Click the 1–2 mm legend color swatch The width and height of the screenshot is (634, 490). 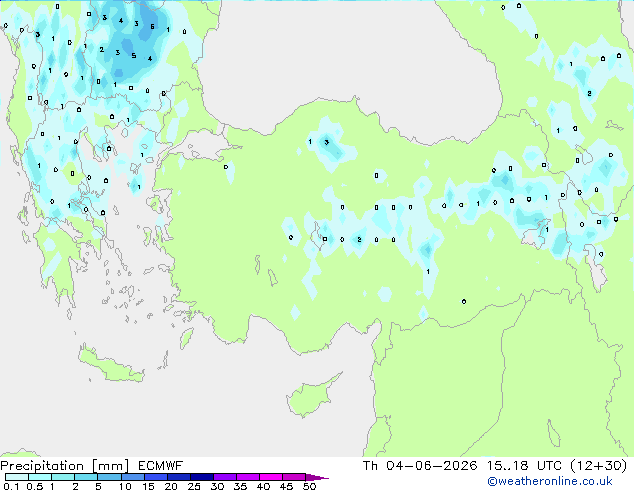click(63, 477)
